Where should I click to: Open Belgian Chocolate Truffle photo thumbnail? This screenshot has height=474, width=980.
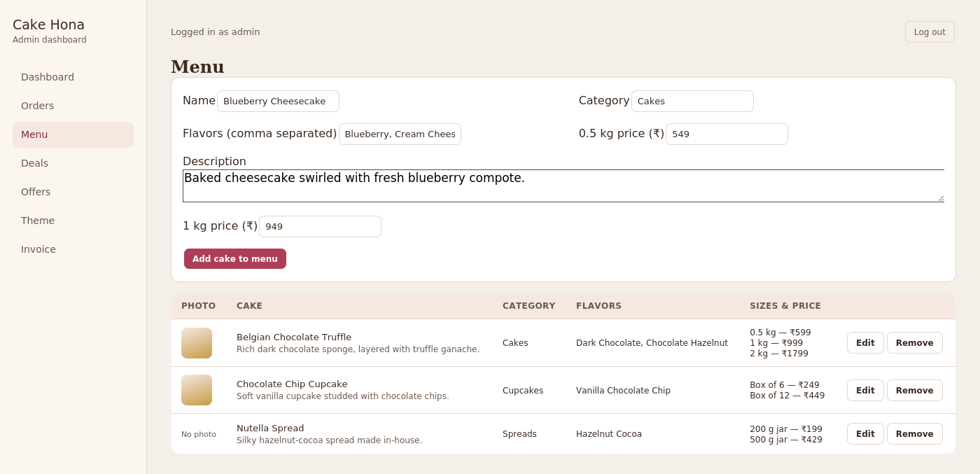click(x=197, y=343)
